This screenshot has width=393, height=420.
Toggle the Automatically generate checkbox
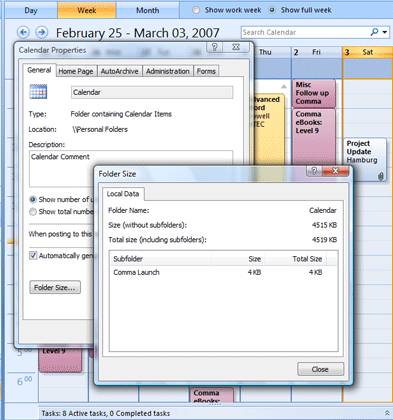pos(33,256)
